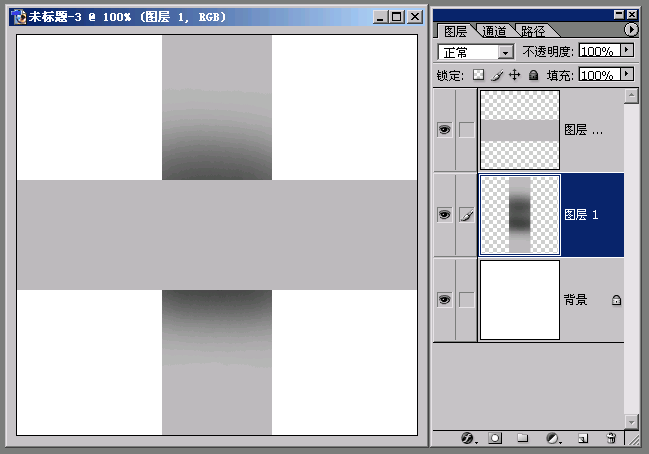Hide the 背景 layer eye

coord(445,300)
